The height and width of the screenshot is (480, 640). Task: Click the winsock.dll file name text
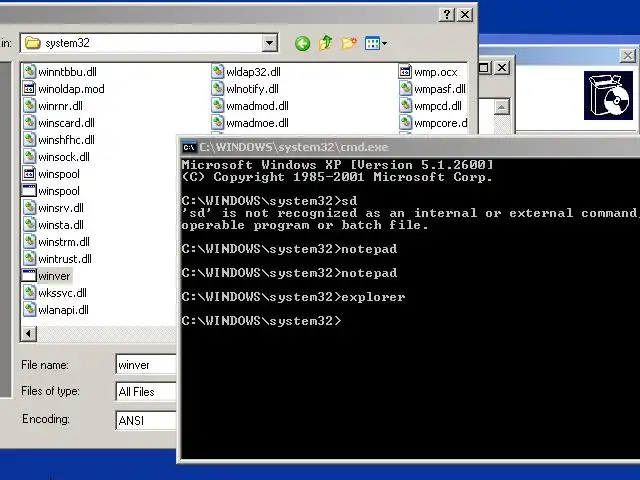point(64,157)
